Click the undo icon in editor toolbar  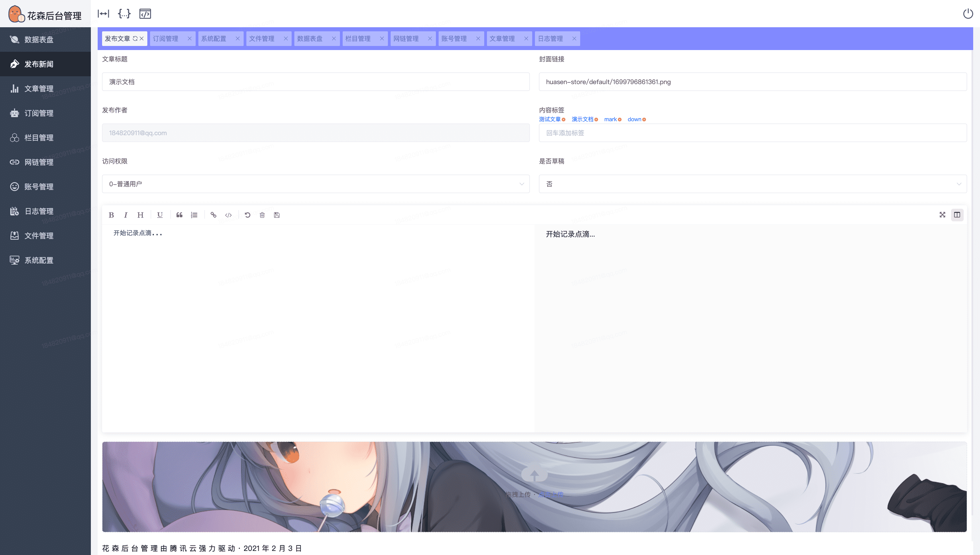click(x=248, y=215)
